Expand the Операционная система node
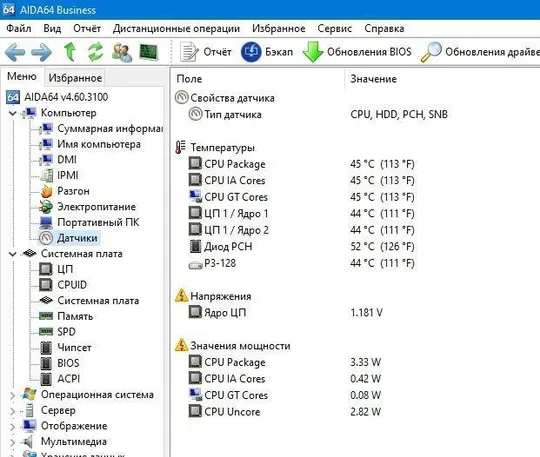 [12, 395]
